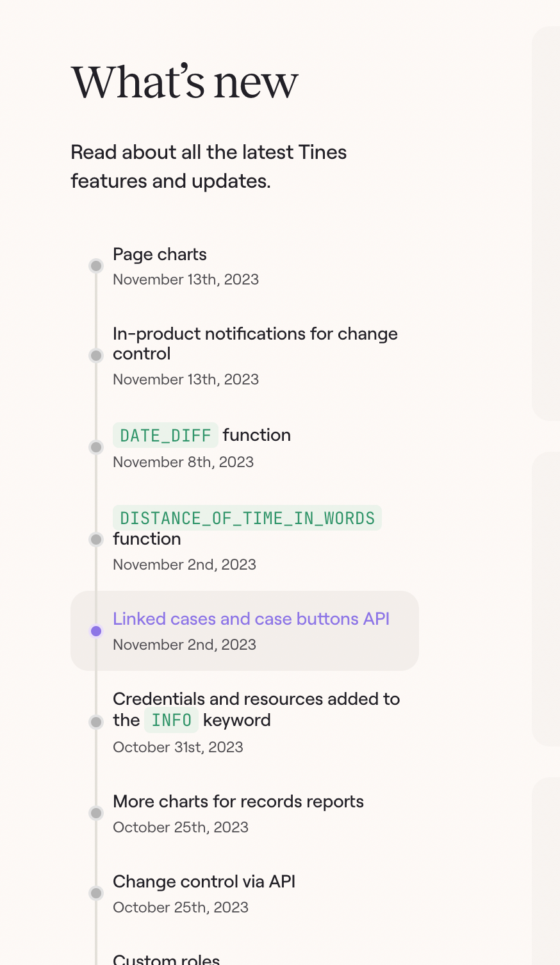Select the timeline dot next to DATE_DIFF function
The width and height of the screenshot is (560, 965).
coord(96,447)
